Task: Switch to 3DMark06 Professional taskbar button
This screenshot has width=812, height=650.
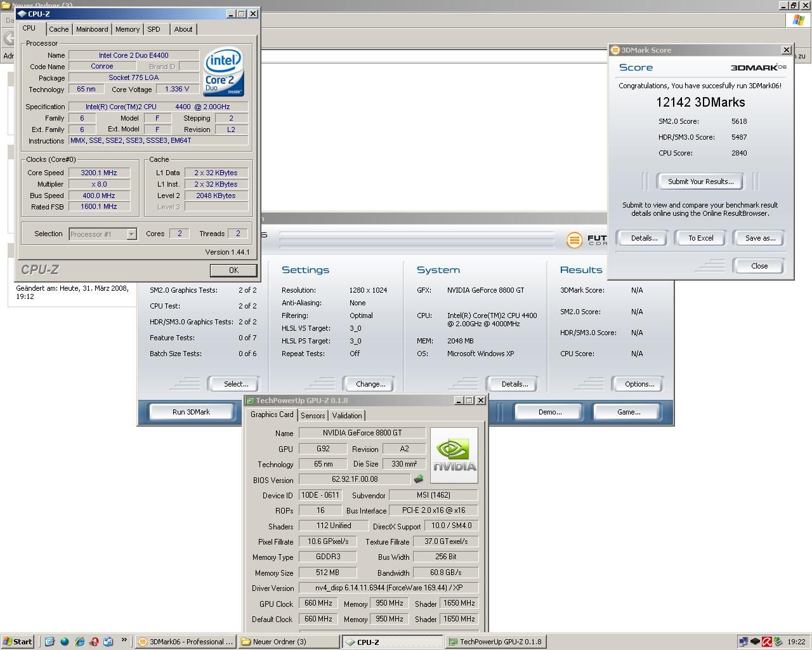Action: pos(186,642)
